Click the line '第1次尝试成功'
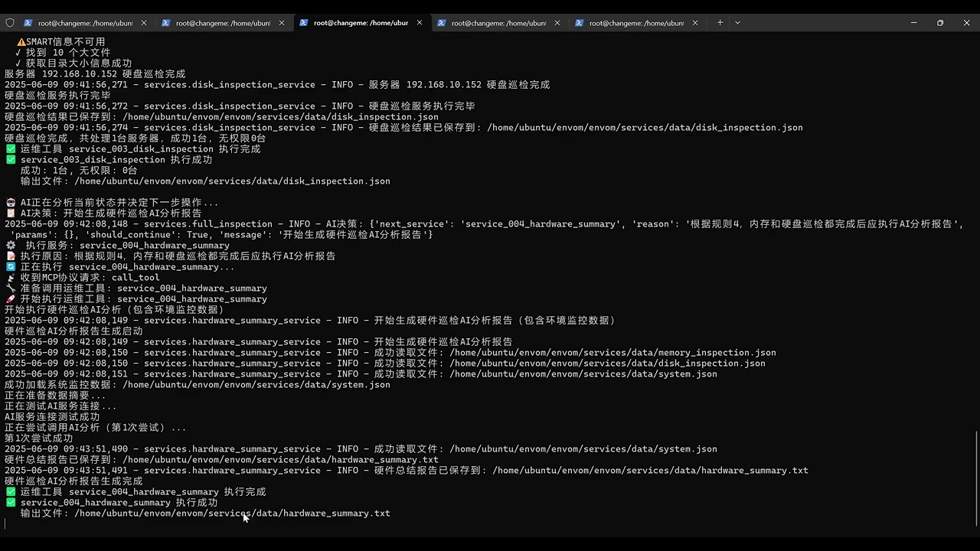The width and height of the screenshot is (980, 551). click(x=39, y=439)
